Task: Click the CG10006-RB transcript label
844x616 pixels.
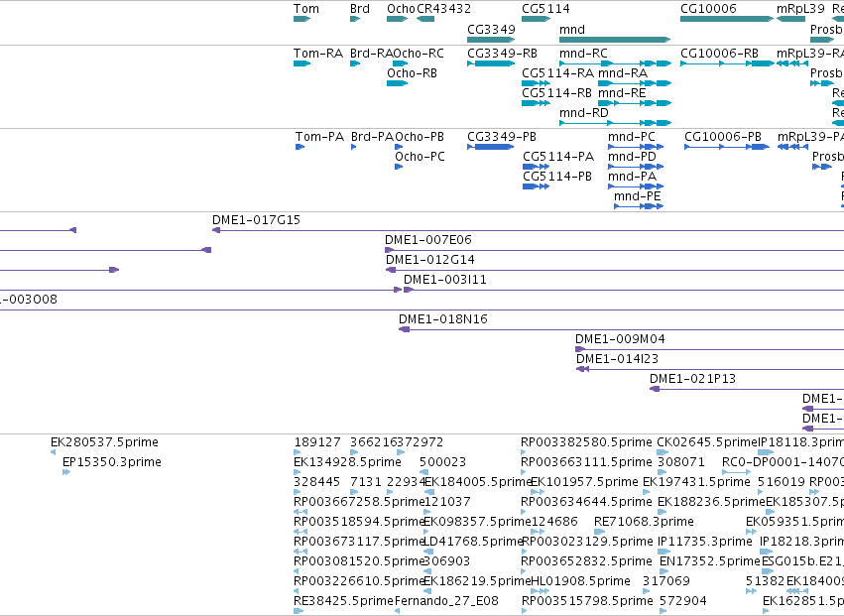Action: click(x=719, y=54)
